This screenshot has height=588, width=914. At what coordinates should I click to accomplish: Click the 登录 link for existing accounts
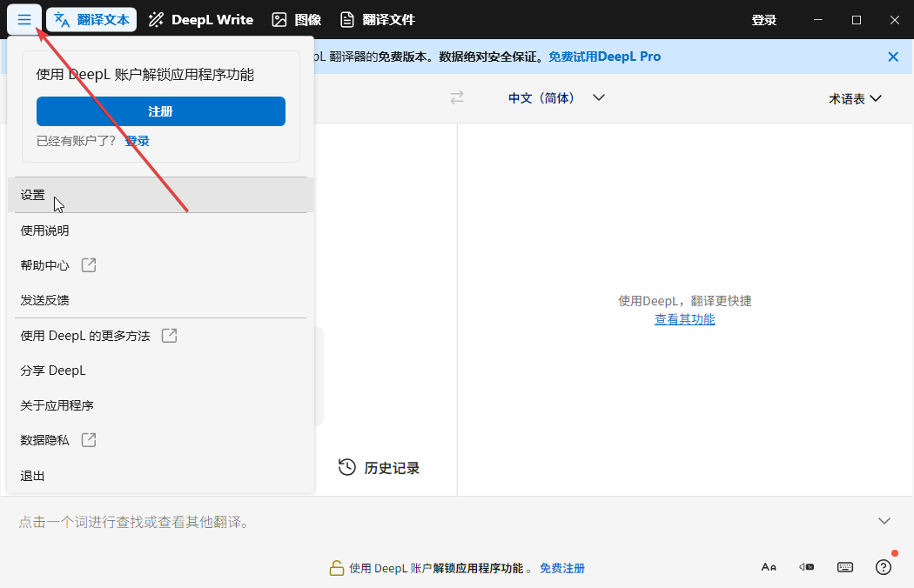click(138, 140)
